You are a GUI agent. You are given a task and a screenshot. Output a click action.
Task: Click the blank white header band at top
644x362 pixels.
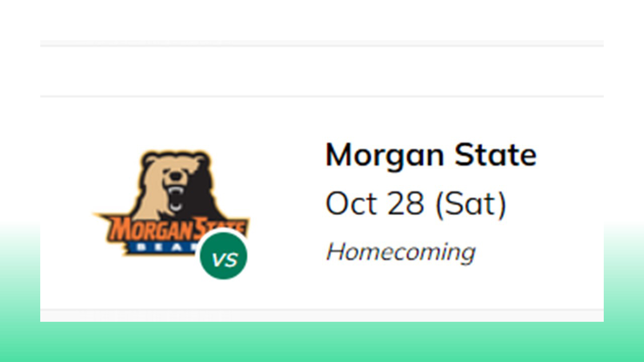(x=322, y=20)
